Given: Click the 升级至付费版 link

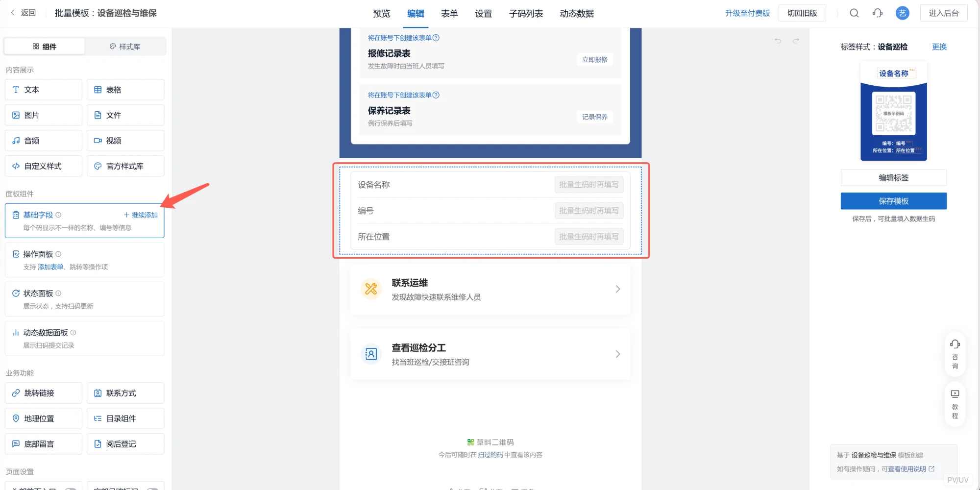Looking at the screenshot, I should coord(748,13).
